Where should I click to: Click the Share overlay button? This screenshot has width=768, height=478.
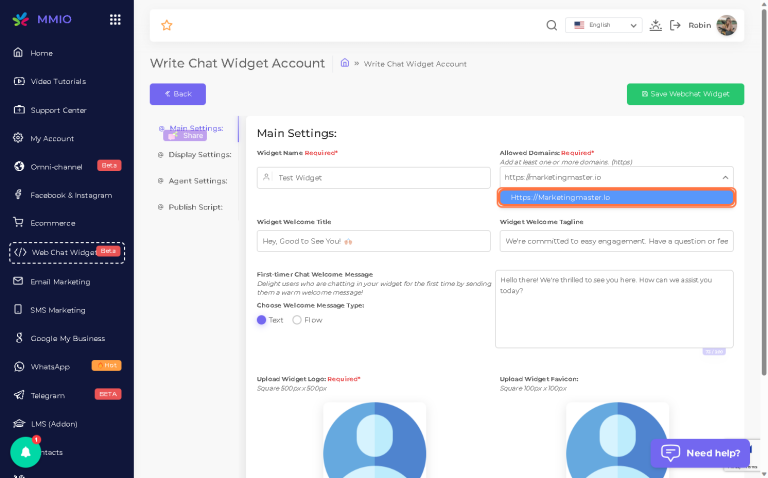click(185, 136)
